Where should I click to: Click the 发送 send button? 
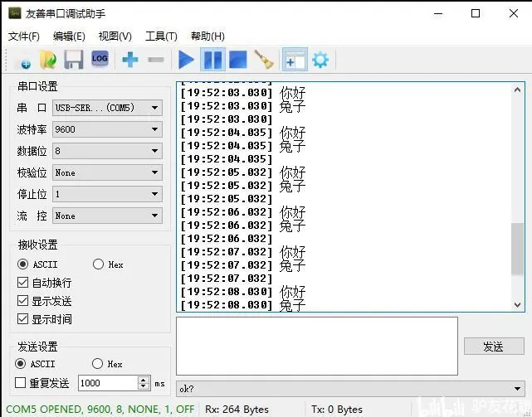tap(493, 347)
